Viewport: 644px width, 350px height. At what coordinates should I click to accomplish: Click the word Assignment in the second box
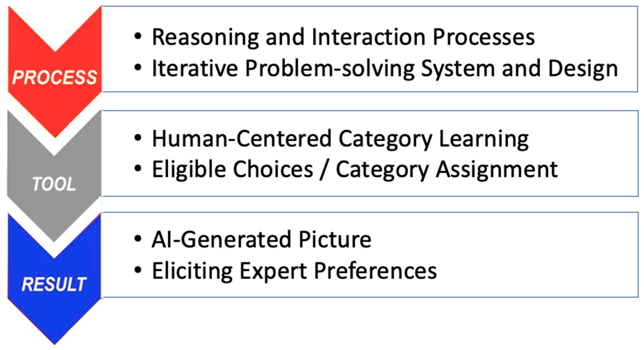click(497, 170)
